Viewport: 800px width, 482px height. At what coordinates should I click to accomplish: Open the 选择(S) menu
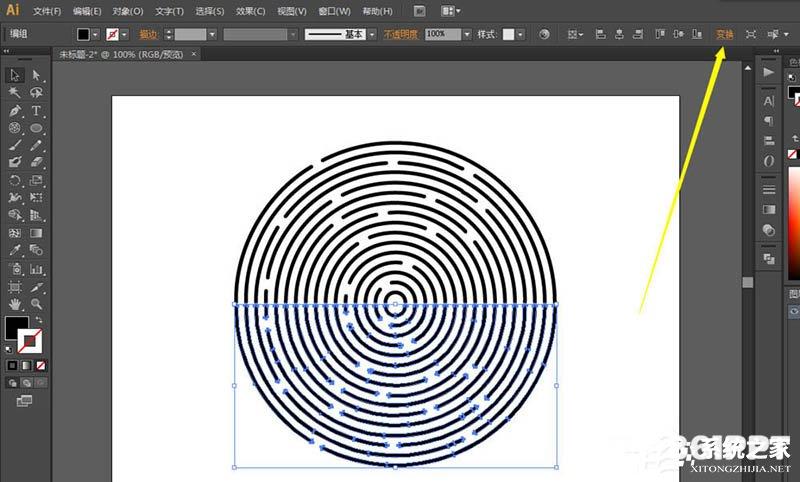point(210,11)
